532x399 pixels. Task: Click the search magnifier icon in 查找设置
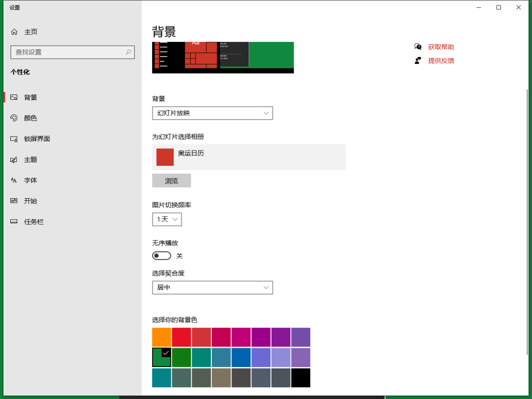(128, 52)
